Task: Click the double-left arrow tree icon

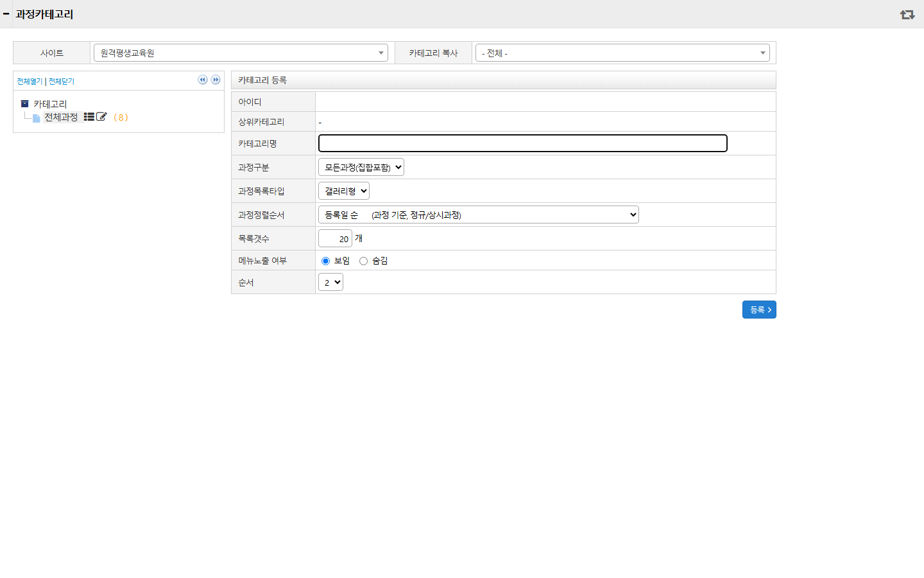Action: (x=203, y=80)
